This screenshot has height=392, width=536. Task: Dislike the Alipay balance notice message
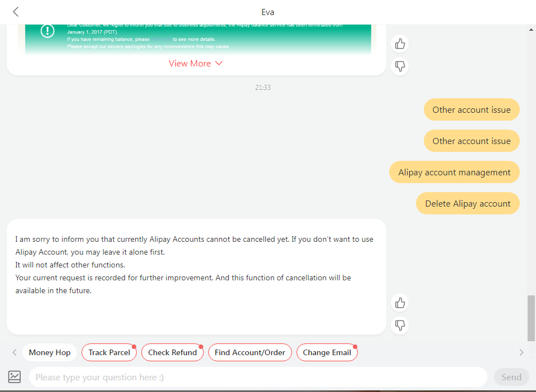[400, 66]
